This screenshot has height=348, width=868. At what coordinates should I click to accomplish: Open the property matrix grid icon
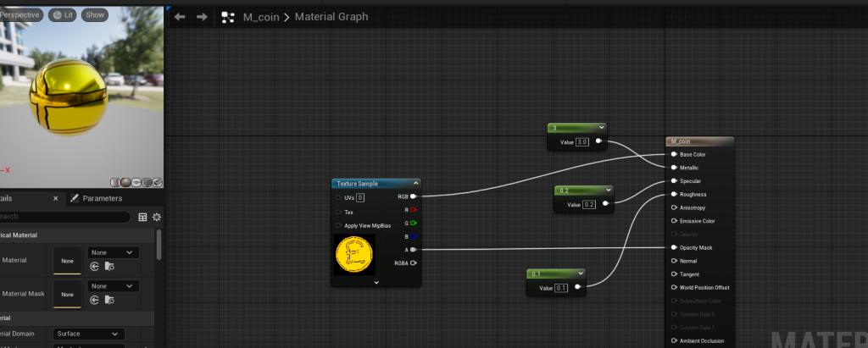[x=142, y=217]
